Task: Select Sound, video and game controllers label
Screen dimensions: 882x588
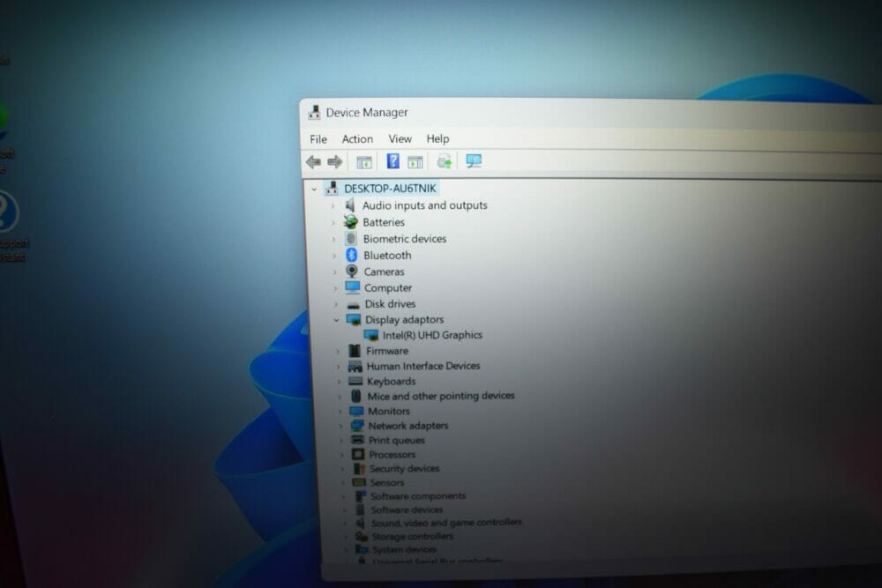Action: click(446, 523)
